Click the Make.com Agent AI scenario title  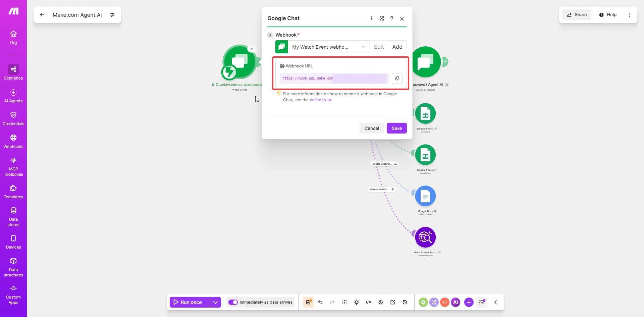(x=77, y=15)
